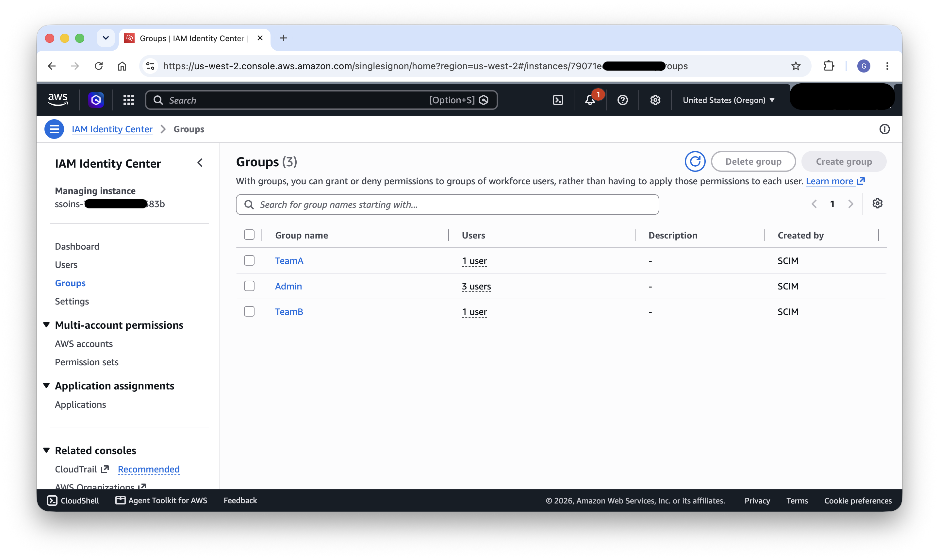
Task: Open Permission sets in the sidebar
Action: pyautogui.click(x=86, y=362)
